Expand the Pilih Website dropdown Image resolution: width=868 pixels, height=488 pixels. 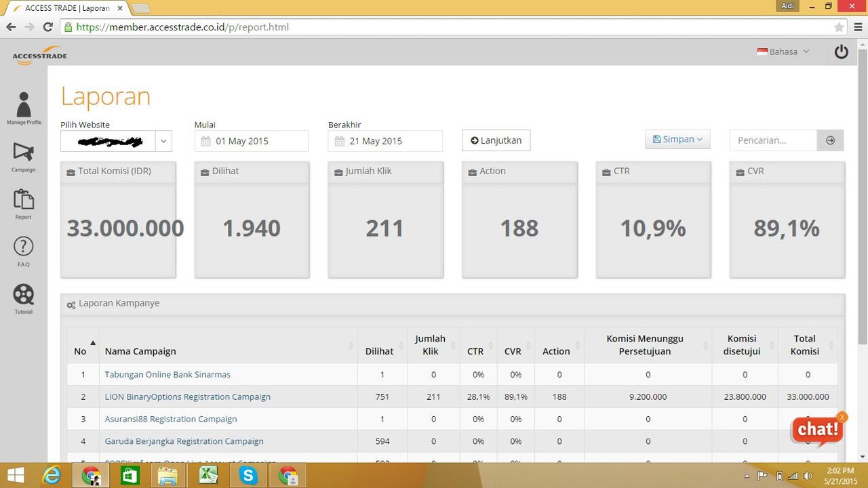click(x=163, y=141)
